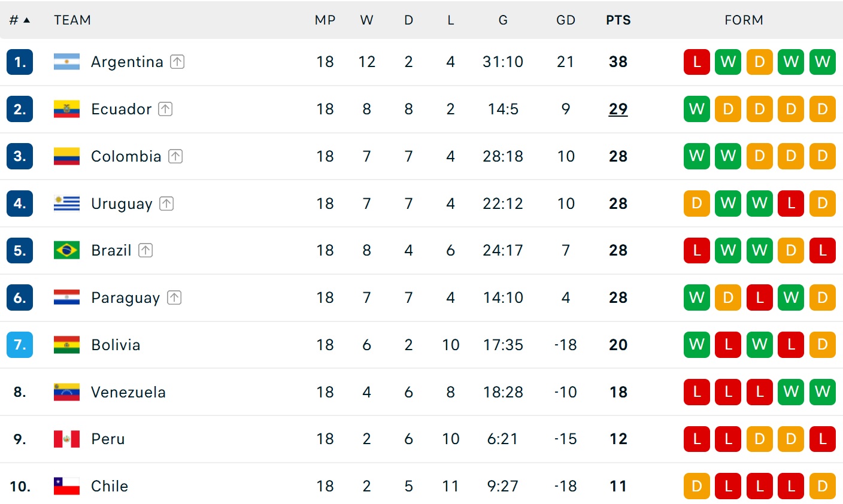Click the promotion arrow icon beside Ecuador

[165, 109]
